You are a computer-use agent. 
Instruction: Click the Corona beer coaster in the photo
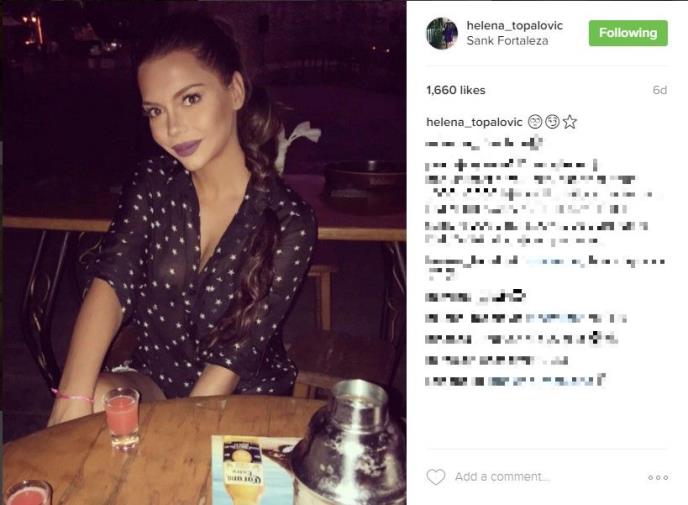246,469
